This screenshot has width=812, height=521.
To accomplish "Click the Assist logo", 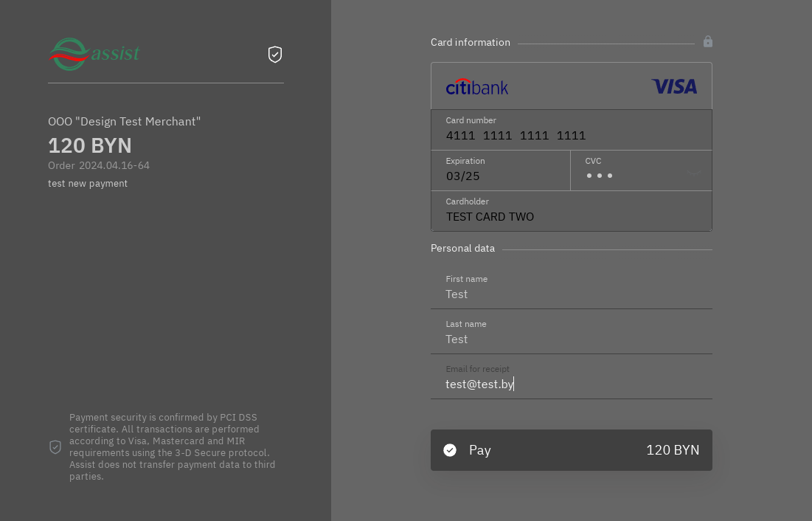I will click(x=94, y=54).
